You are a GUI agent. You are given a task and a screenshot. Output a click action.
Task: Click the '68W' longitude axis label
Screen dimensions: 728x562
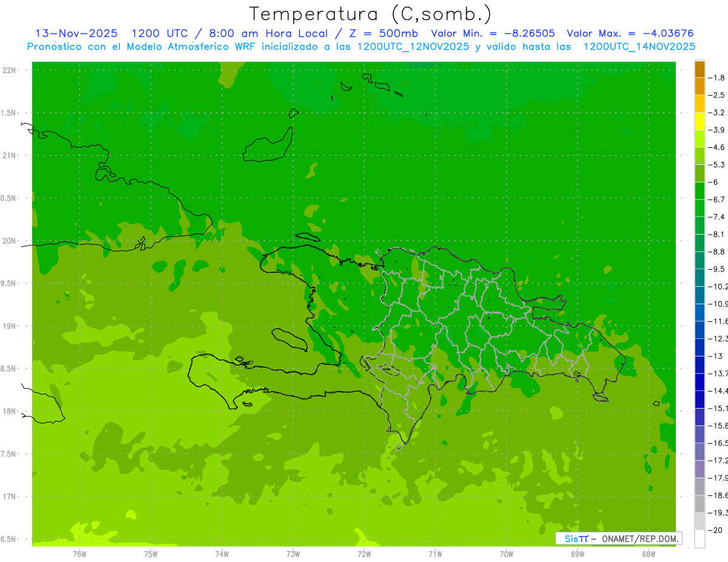pos(649,554)
